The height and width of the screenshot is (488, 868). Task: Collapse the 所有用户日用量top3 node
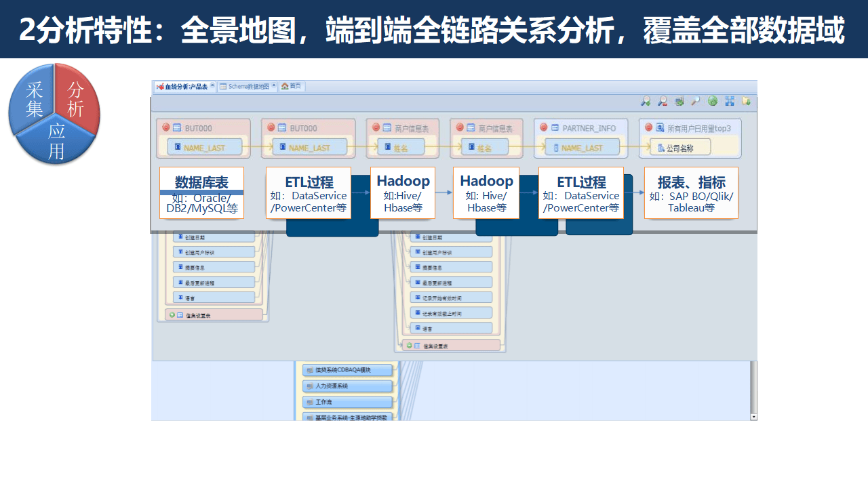648,127
